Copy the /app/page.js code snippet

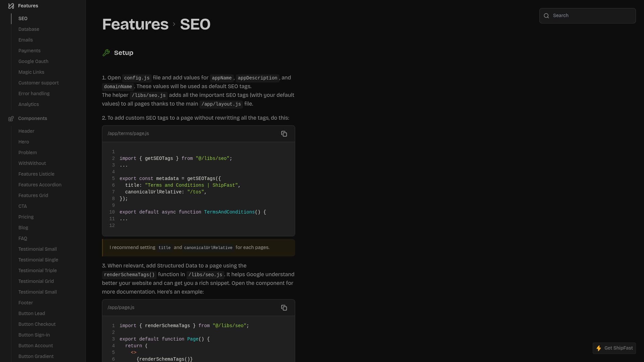click(x=284, y=308)
